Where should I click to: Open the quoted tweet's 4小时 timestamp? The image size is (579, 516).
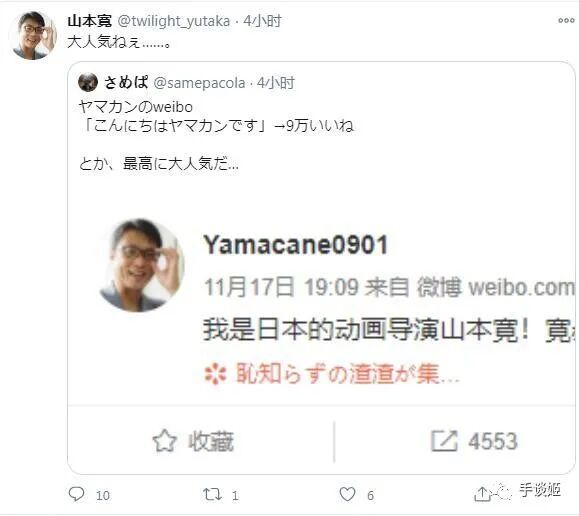(x=276, y=83)
